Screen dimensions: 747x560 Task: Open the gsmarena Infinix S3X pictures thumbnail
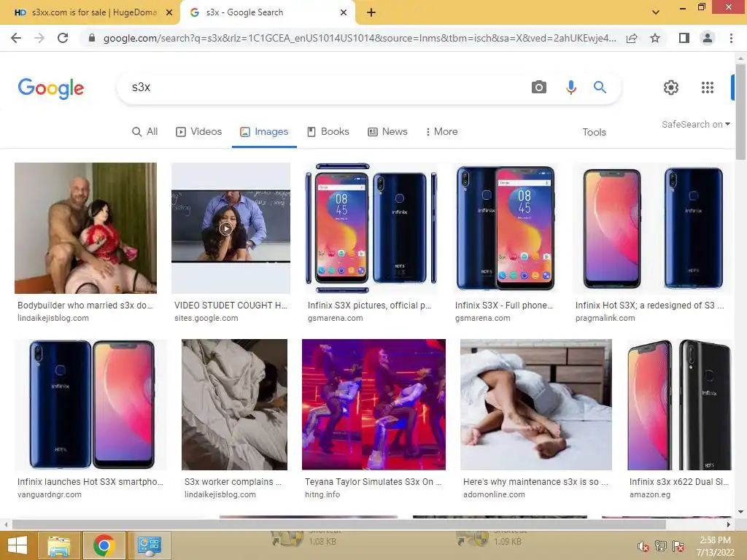click(371, 228)
